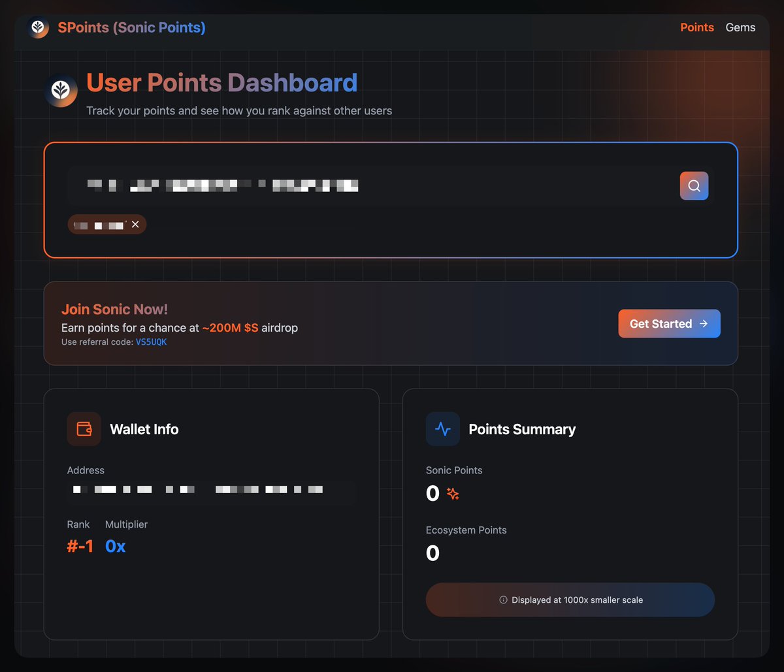Click the arrow icon in Get Started

coord(704,324)
